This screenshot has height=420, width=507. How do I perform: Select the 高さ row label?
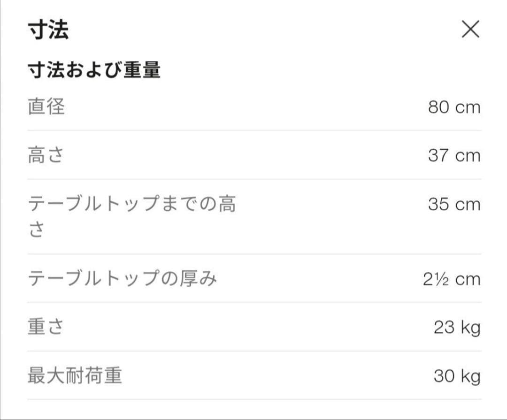pyautogui.click(x=46, y=155)
